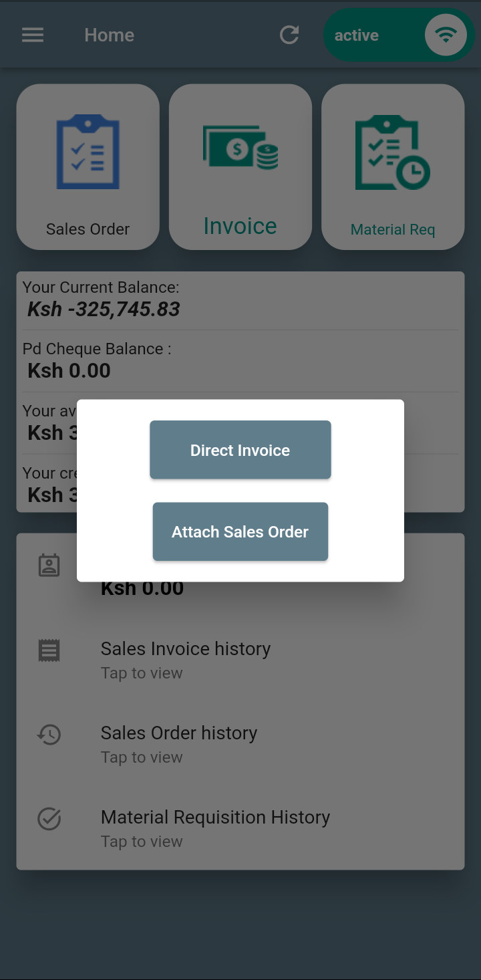Viewport: 481px width, 980px height.
Task: Open the hamburger navigation menu
Action: [x=33, y=35]
